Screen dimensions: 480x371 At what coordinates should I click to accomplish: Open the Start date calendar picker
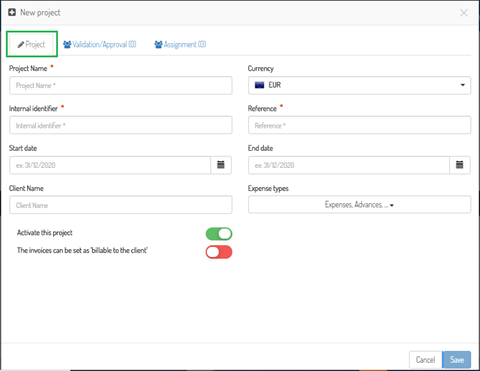tap(221, 165)
